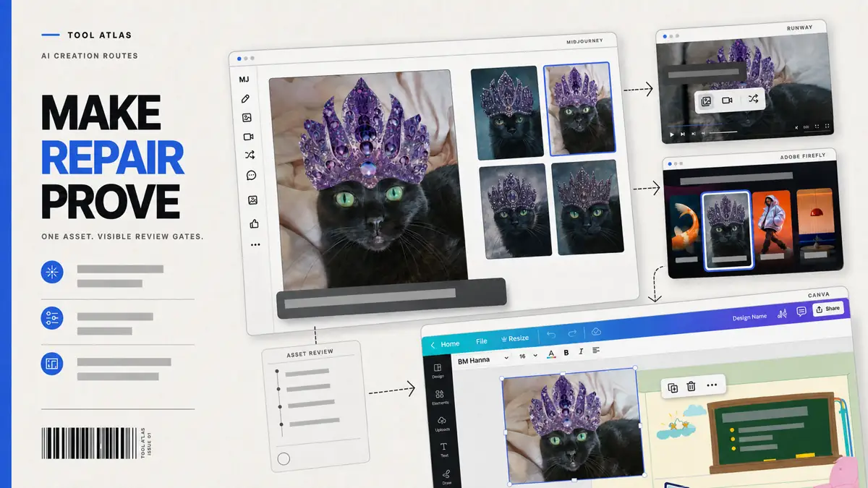
Task: Choose the image mode icon in Runway
Action: [x=707, y=101]
